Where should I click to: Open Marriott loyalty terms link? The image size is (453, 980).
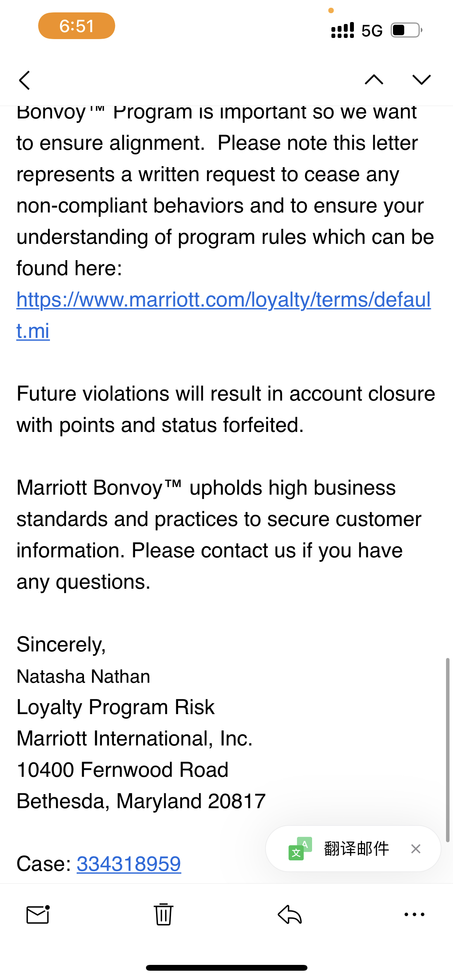click(223, 300)
